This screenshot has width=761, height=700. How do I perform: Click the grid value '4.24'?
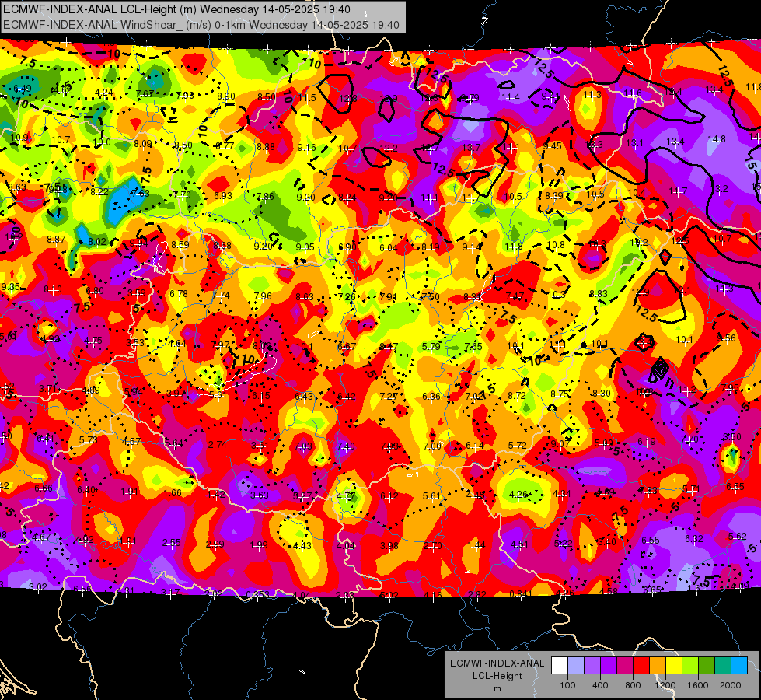tap(104, 93)
